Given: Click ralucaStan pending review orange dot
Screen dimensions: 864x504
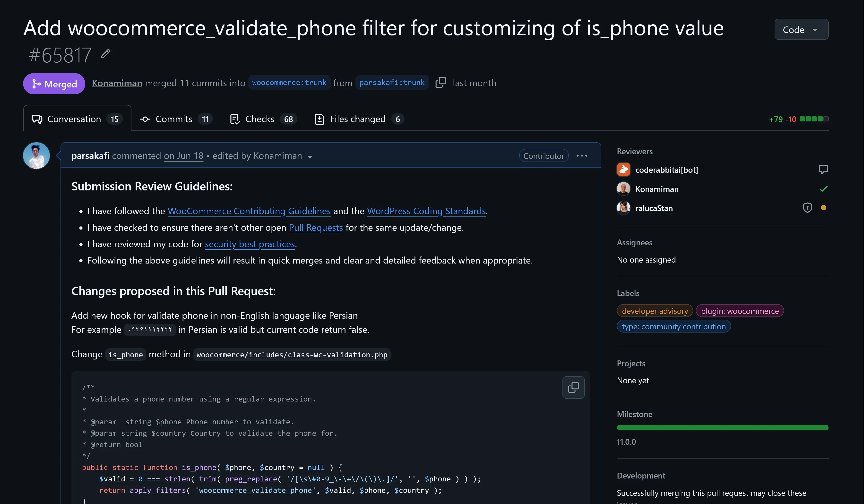Looking at the screenshot, I should click(x=823, y=208).
